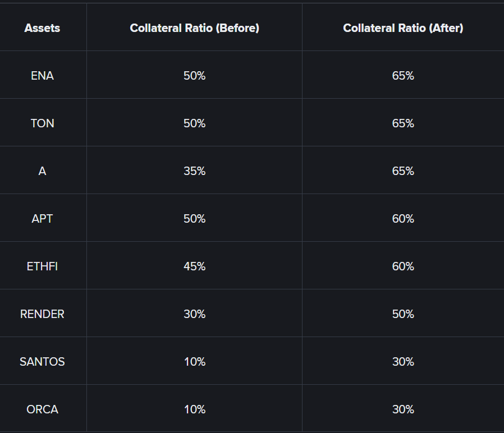Click SANTOS's 10% before ratio
Viewport: 504px width, 433px height.
click(194, 362)
